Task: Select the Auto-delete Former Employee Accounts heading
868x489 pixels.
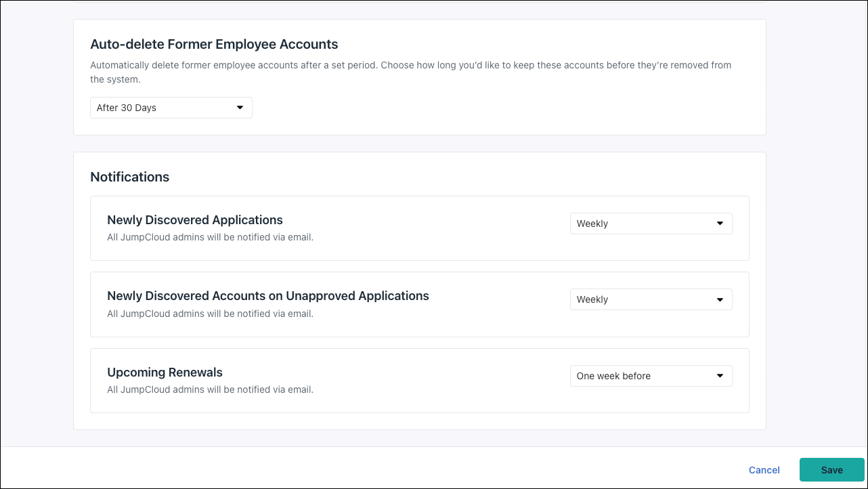Action: click(214, 44)
